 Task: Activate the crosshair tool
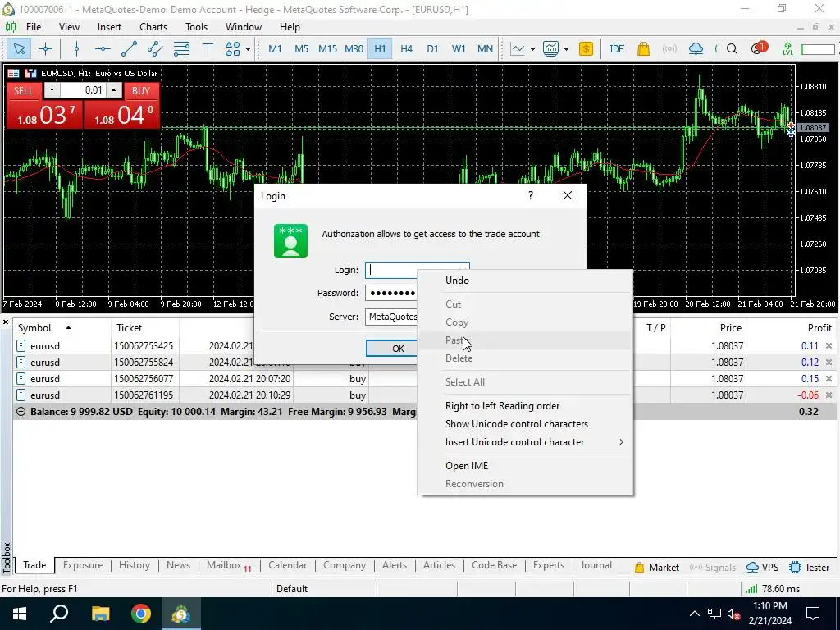(46, 49)
